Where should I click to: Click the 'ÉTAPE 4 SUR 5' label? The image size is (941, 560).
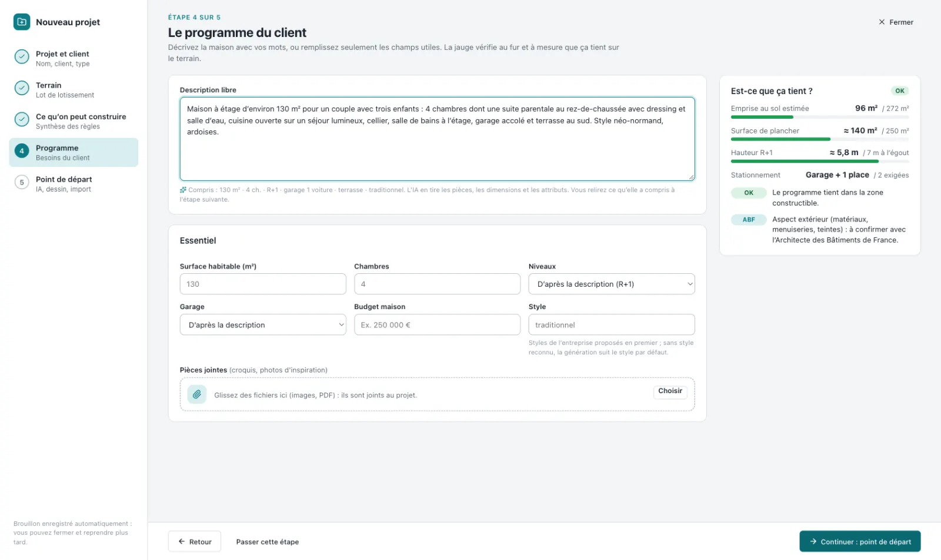click(194, 18)
